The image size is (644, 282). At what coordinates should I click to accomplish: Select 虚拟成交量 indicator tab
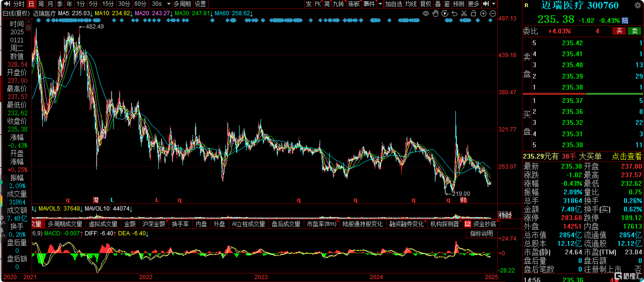tap(103, 224)
